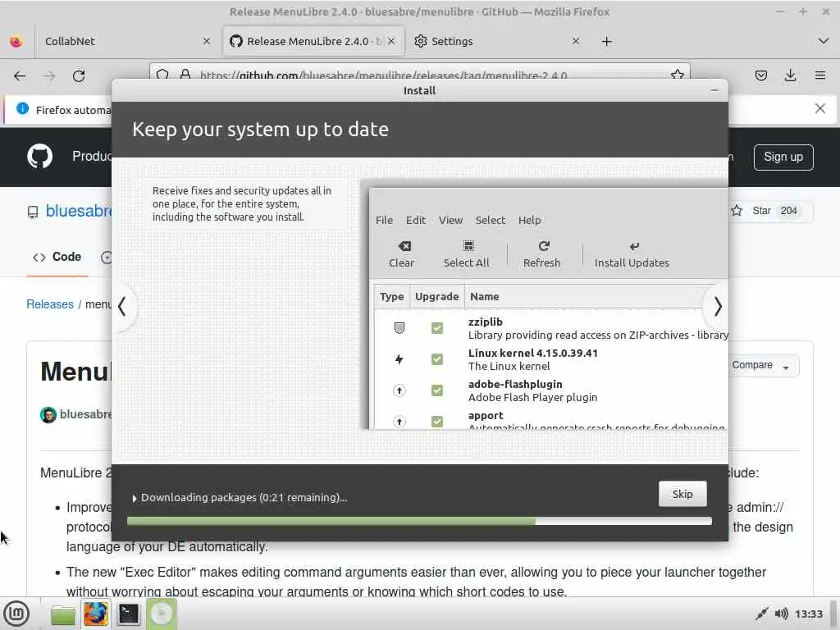Open the file manager from the panel
Viewport: 840px width, 630px height.
click(x=62, y=614)
